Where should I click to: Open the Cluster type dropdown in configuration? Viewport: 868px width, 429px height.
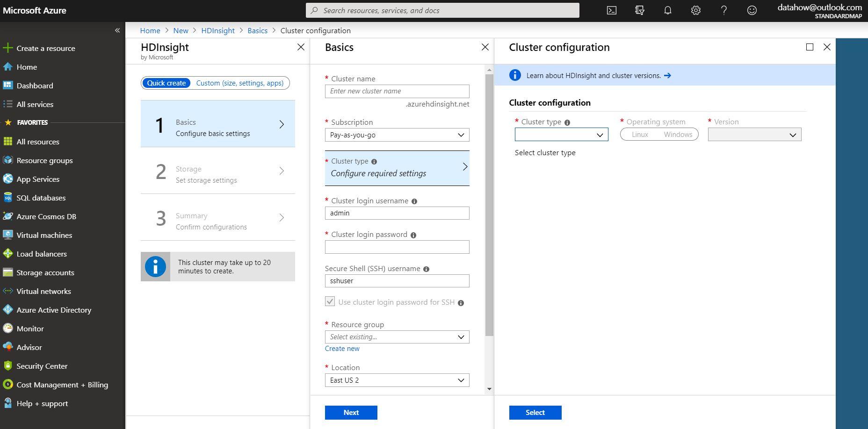pyautogui.click(x=561, y=135)
